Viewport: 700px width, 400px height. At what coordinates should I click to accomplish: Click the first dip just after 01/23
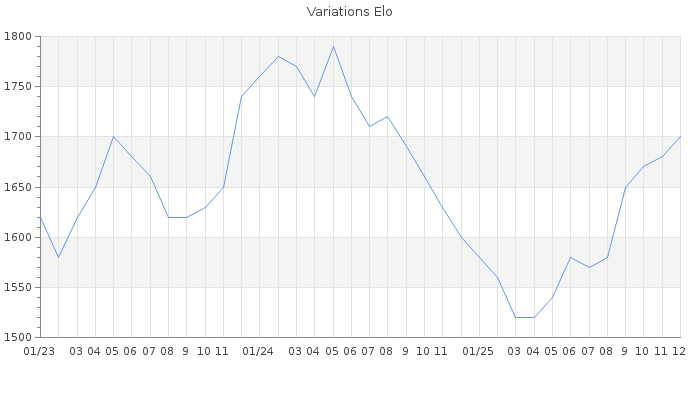coord(58,257)
